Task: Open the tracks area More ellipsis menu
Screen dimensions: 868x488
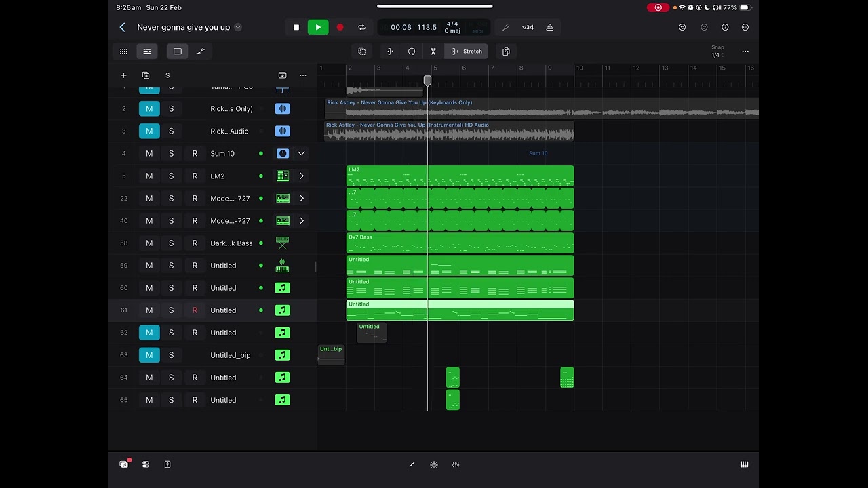Action: pyautogui.click(x=745, y=52)
